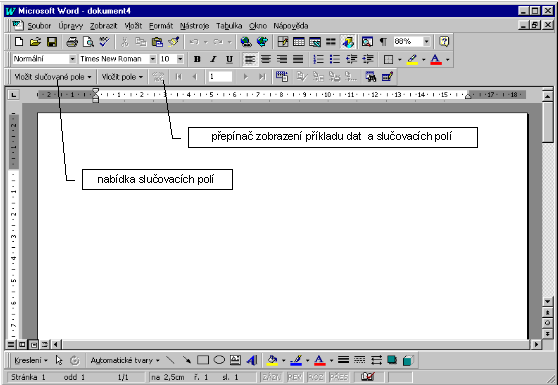
Task: Save the document with floppy disk icon
Action: tap(52, 42)
